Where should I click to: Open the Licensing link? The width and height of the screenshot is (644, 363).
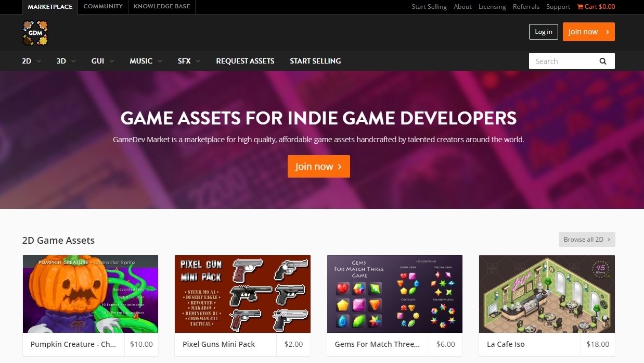pyautogui.click(x=492, y=7)
